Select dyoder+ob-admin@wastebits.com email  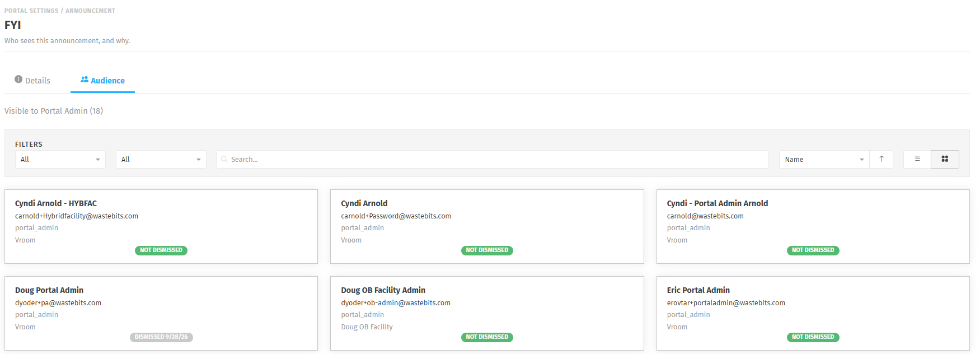click(396, 303)
